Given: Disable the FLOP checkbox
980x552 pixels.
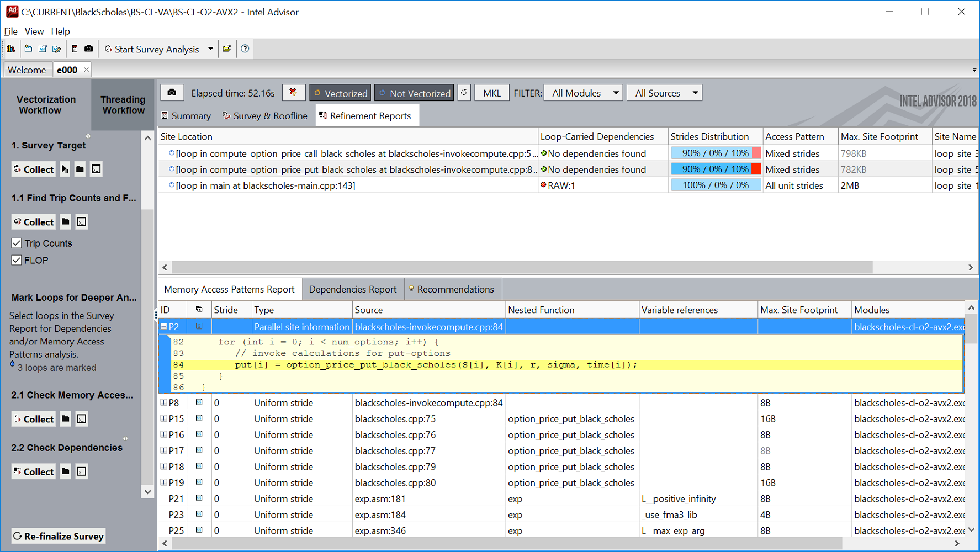Looking at the screenshot, I should (17, 260).
